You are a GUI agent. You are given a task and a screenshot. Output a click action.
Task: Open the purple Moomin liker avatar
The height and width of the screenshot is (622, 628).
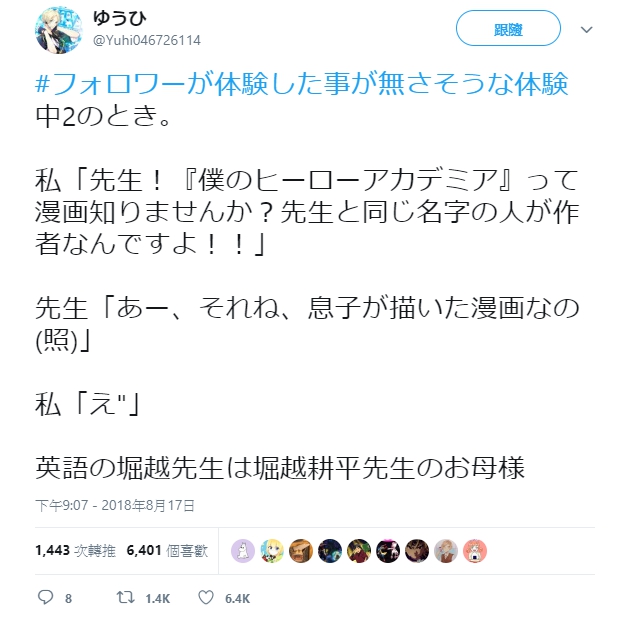[x=243, y=551]
